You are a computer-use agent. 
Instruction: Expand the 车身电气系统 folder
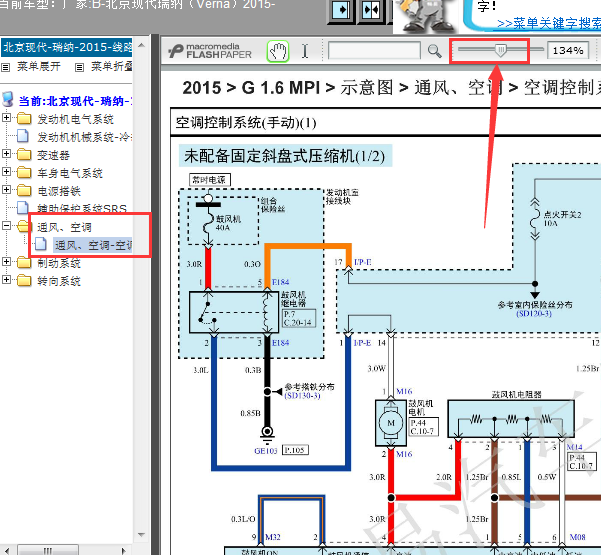coord(6,171)
